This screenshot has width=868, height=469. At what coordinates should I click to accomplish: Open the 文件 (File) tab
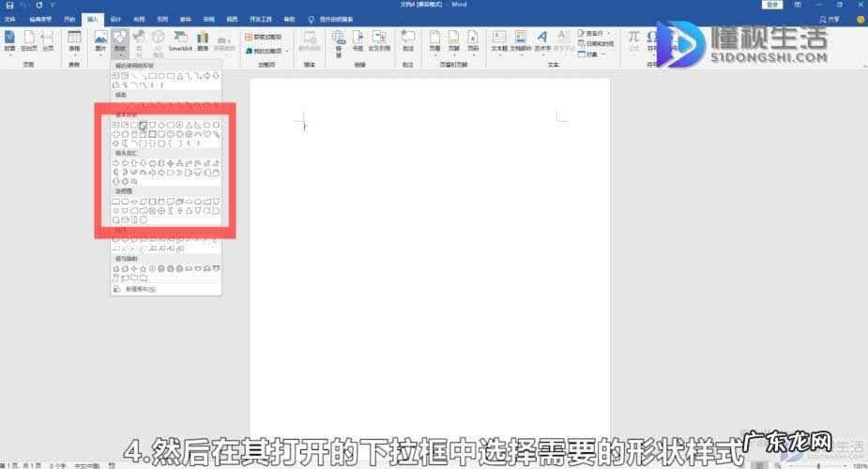click(x=10, y=20)
